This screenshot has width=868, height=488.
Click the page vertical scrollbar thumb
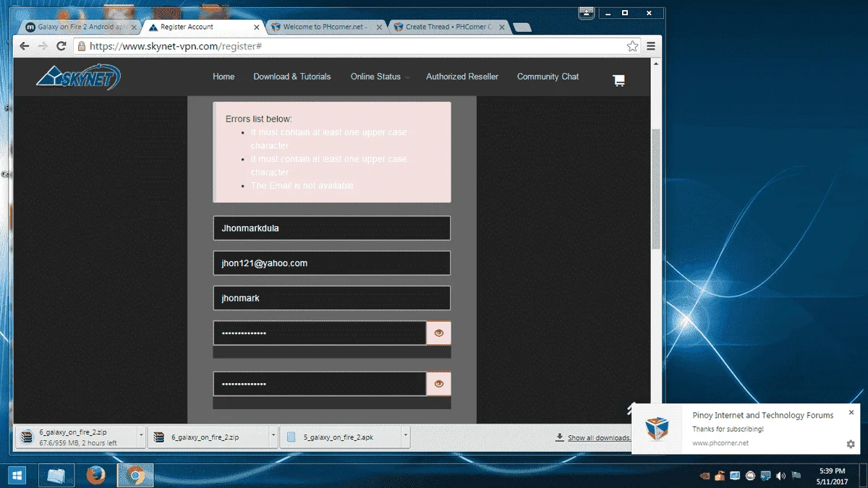point(656,189)
